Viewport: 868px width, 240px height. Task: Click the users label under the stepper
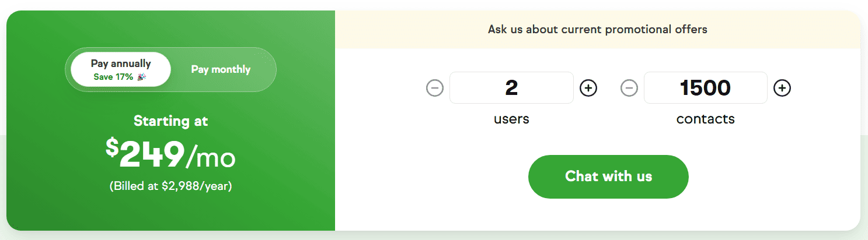[511, 119]
